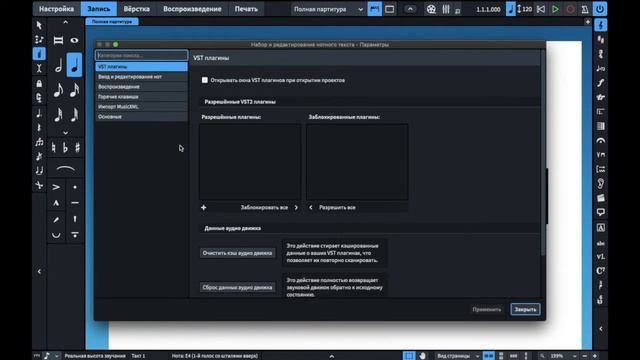The height and width of the screenshot is (360, 640).
Task: Collapse the right panel with arrow
Action: click(x=600, y=329)
